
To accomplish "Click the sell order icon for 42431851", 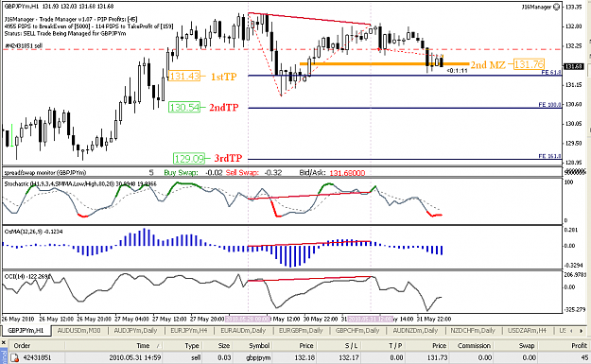I will coord(14,357).
